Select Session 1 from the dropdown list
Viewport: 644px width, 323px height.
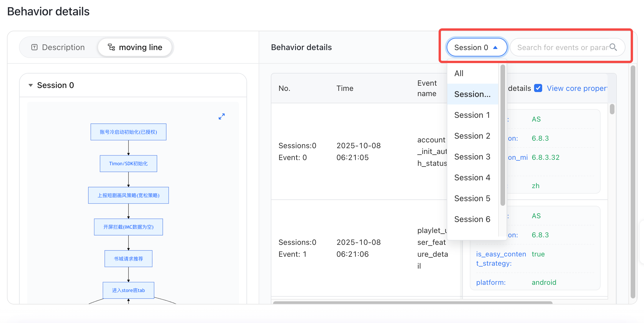[473, 115]
